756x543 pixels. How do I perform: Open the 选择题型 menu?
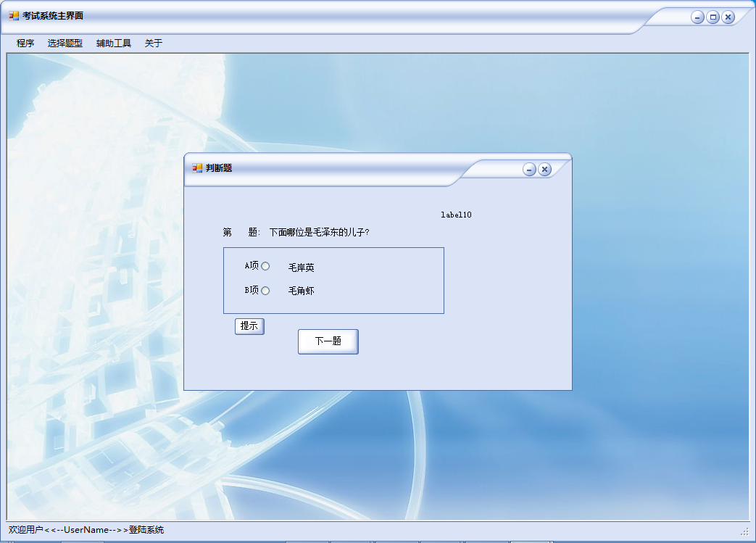pyautogui.click(x=65, y=43)
